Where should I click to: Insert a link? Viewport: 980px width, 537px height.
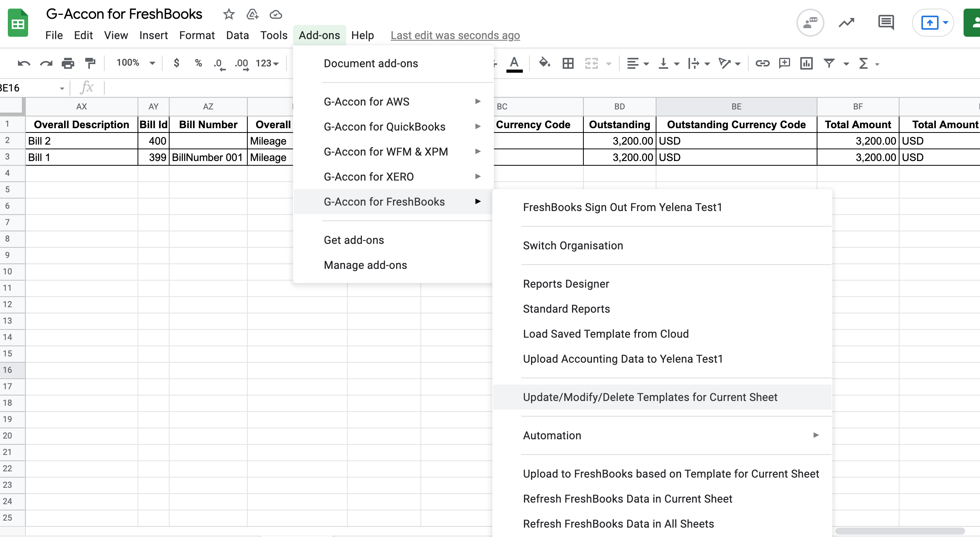coord(762,63)
